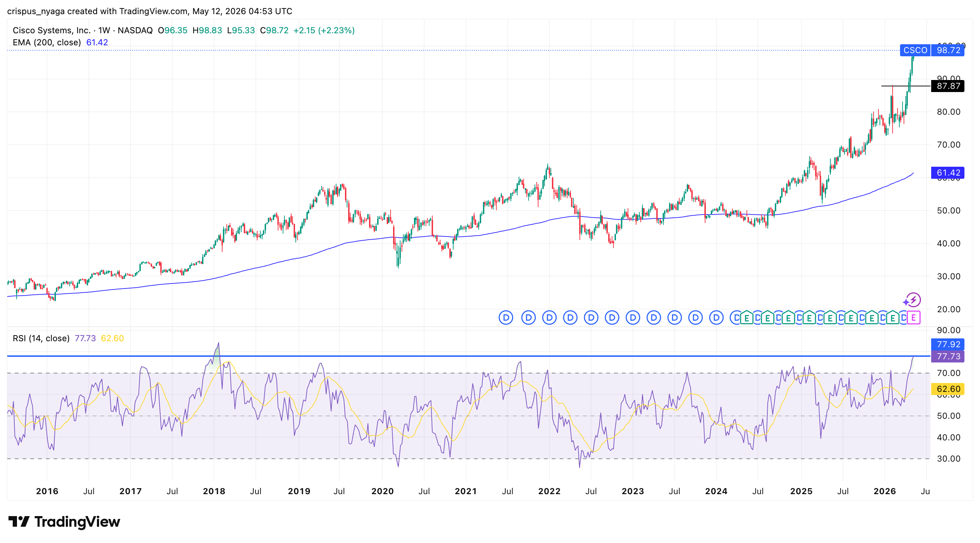Click the 30.00 label on the RSI axis
The width and height of the screenshot is (980, 543).
pos(949,459)
